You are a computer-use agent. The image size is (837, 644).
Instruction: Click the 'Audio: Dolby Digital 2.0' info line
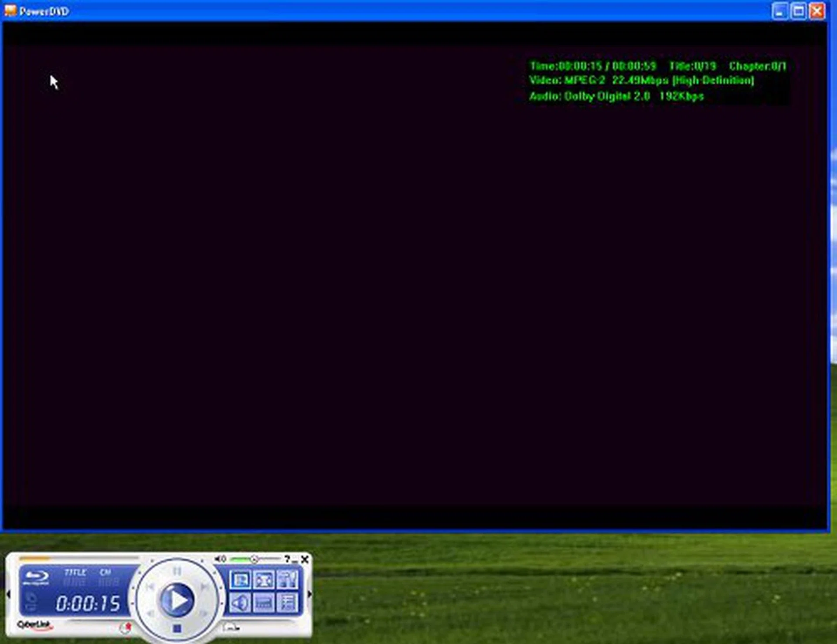pos(616,96)
